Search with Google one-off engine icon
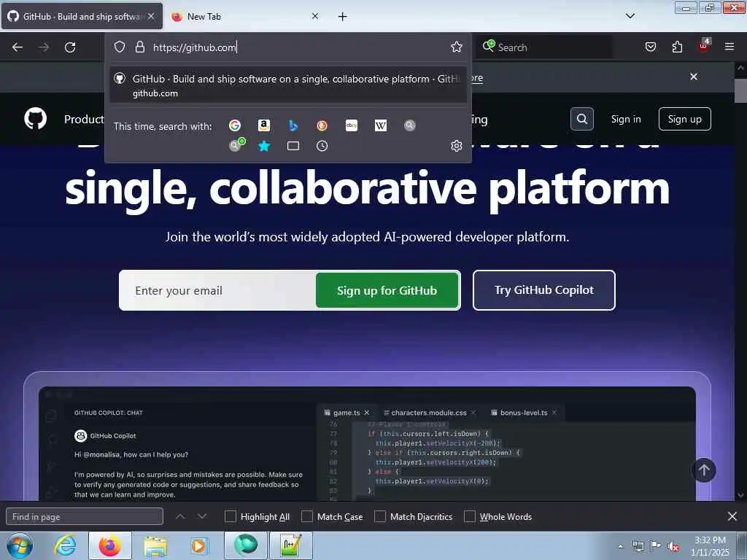 [234, 125]
